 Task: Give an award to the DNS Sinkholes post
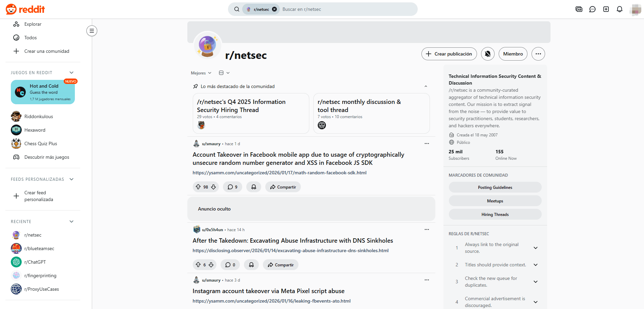tap(251, 265)
